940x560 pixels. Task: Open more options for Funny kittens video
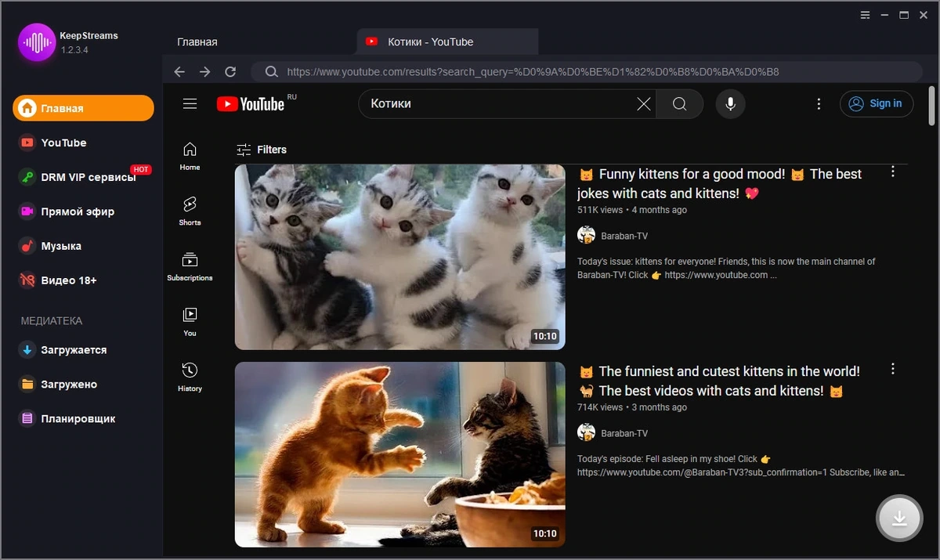[x=892, y=172]
